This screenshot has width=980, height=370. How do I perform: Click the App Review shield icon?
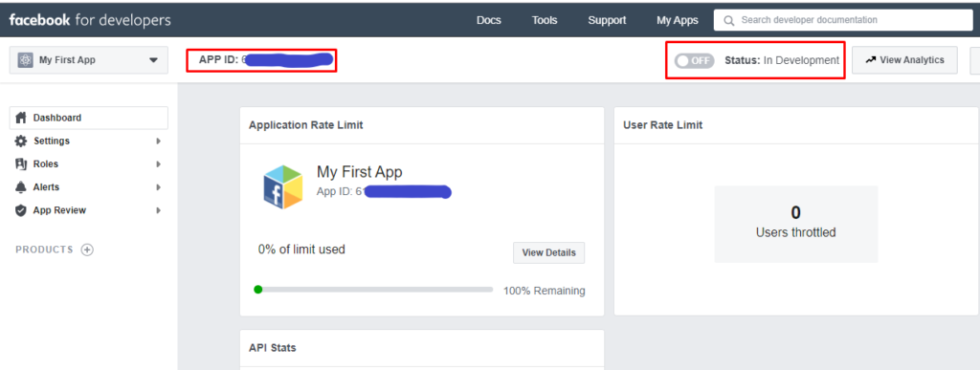[21, 210]
